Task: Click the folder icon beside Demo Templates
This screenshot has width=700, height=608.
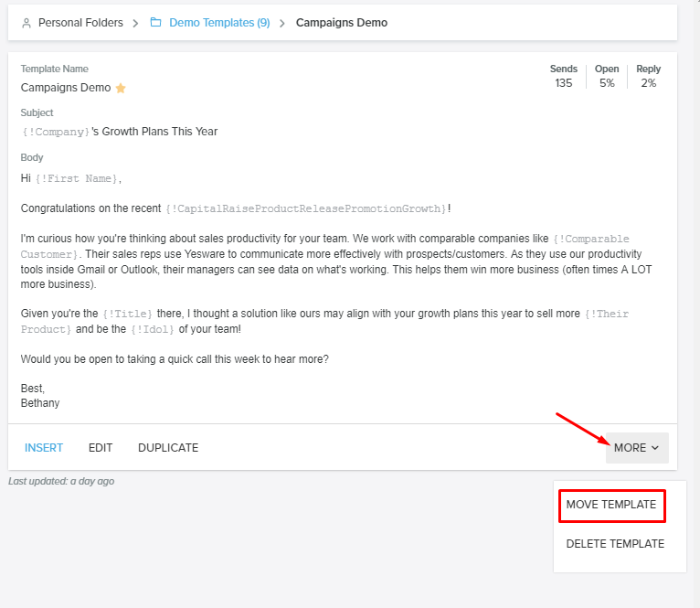Action: point(156,23)
